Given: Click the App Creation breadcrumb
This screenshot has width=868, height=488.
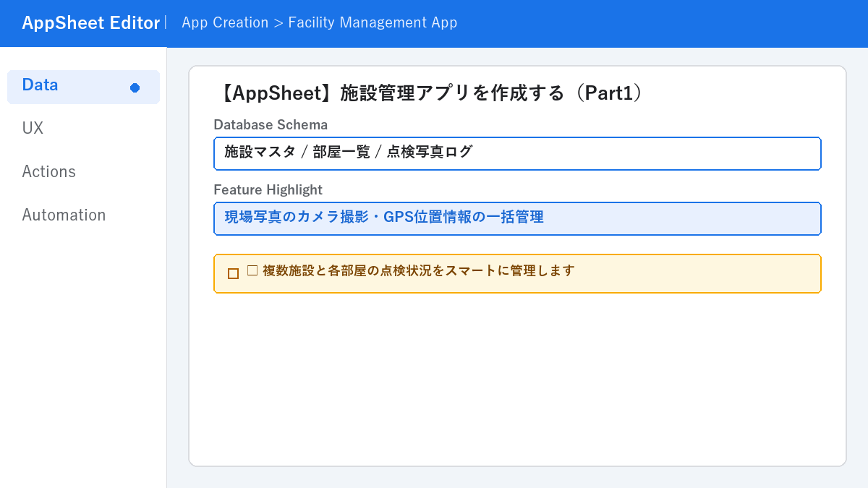Looking at the screenshot, I should 225,22.
